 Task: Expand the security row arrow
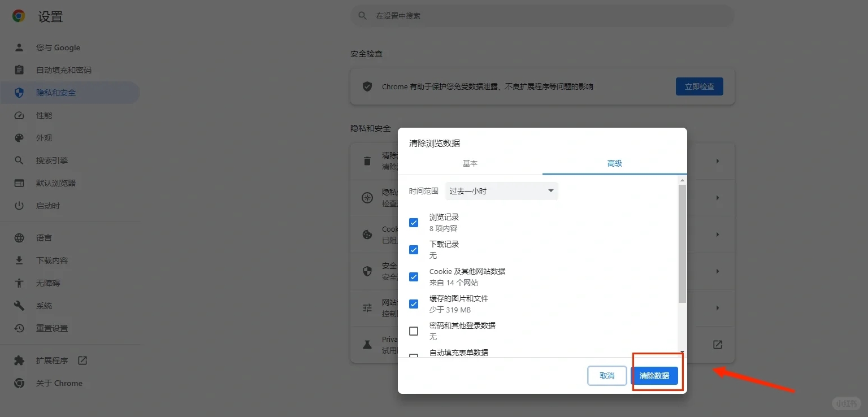(x=717, y=271)
